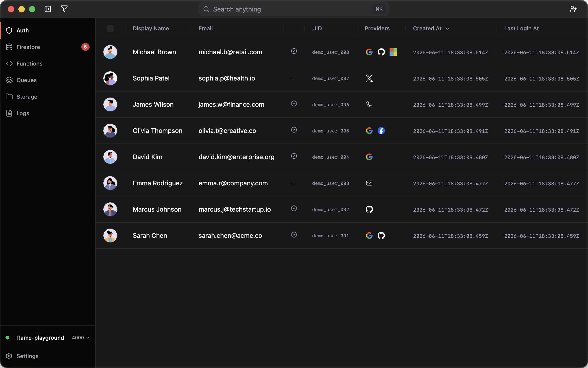The image size is (588, 368).
Task: Click the UID demo_user_006
Action: click(x=331, y=105)
